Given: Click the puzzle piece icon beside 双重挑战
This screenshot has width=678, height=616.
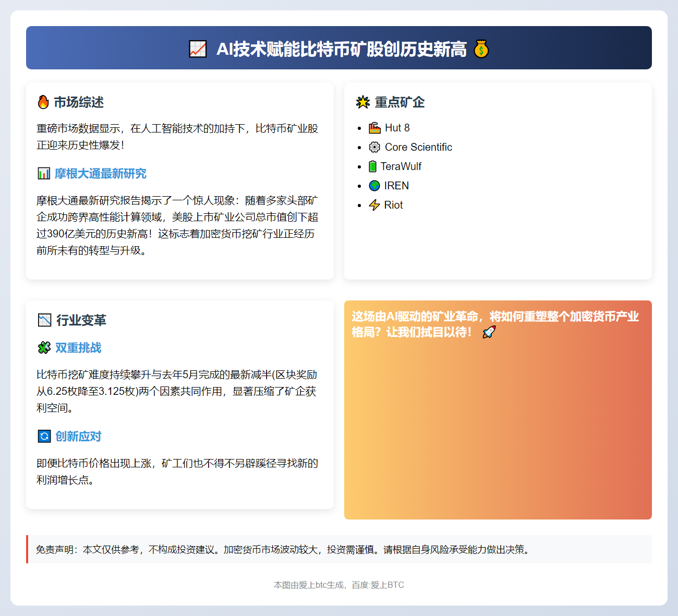Looking at the screenshot, I should click(x=45, y=347).
